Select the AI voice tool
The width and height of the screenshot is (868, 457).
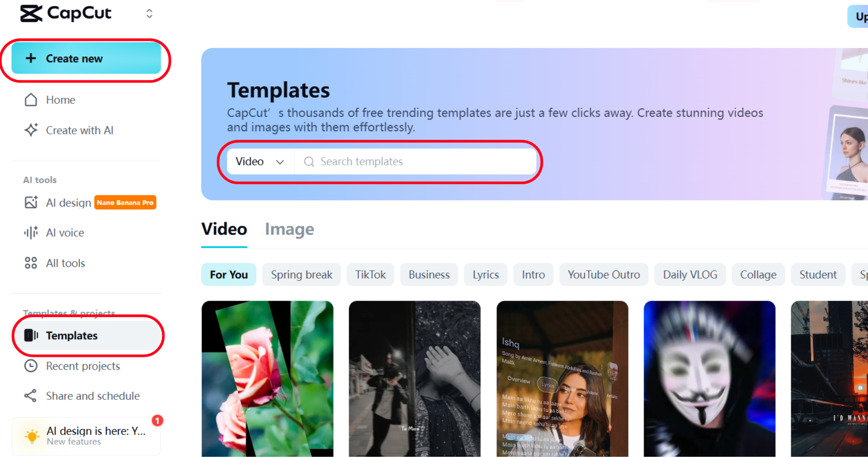tap(64, 232)
